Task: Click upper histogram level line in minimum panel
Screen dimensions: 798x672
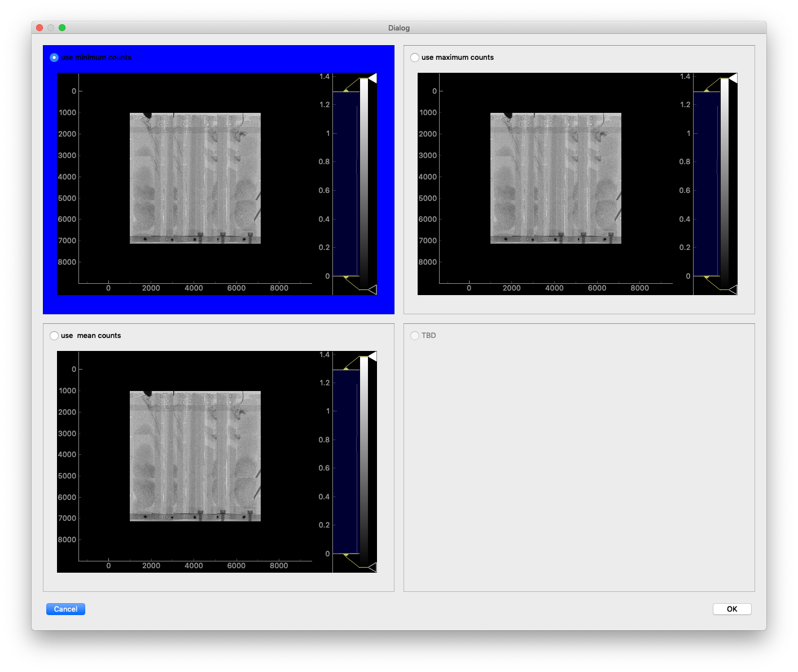Action: (345, 91)
